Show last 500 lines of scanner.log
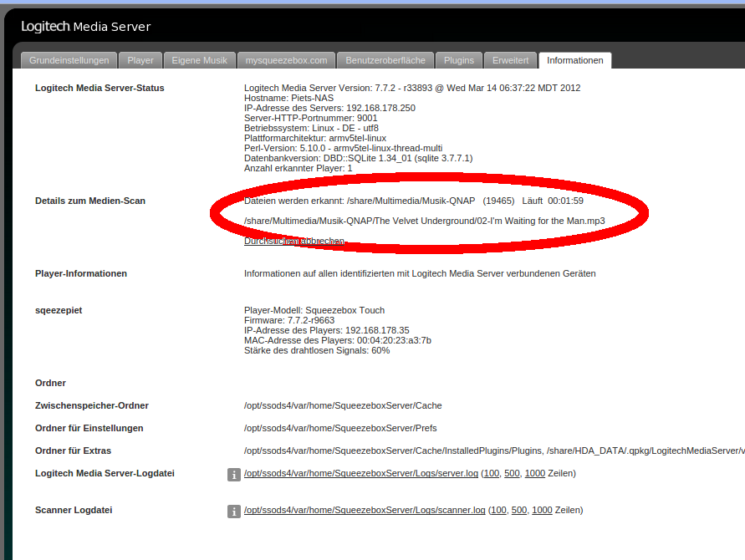Screen dimensions: 745x560 click(x=519, y=510)
